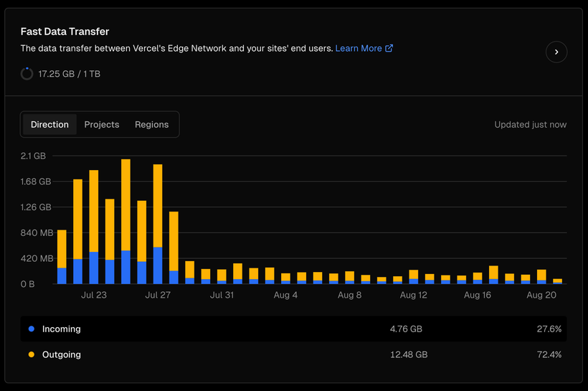Click the bar above Aug 12 label
588x391 pixels.
414,277
